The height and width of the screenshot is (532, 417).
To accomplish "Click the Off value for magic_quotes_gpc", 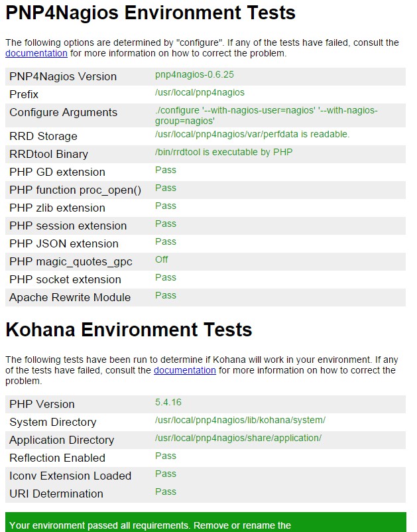I will click(162, 259).
